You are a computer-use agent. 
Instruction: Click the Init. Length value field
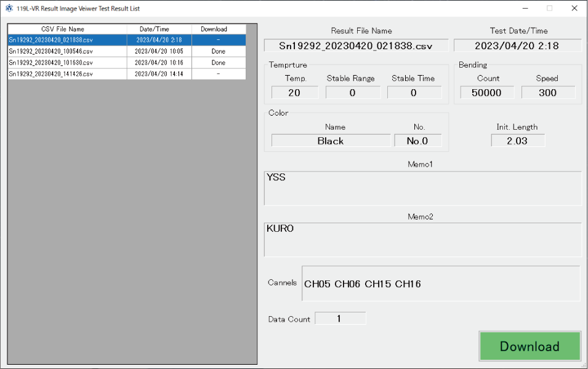pyautogui.click(x=517, y=141)
